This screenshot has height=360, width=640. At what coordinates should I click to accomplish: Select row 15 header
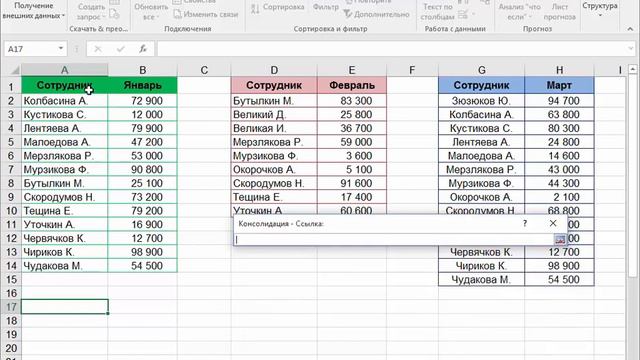[11, 280]
